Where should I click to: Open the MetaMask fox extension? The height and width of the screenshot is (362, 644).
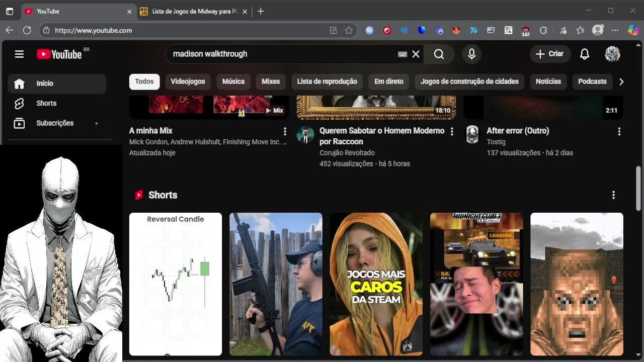(456, 30)
